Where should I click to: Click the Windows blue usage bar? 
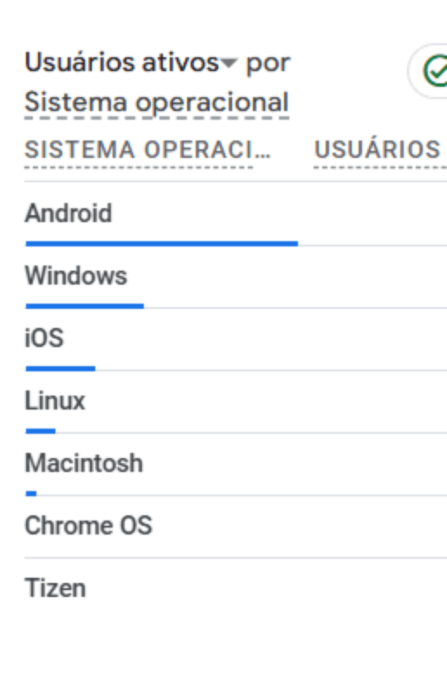[85, 306]
